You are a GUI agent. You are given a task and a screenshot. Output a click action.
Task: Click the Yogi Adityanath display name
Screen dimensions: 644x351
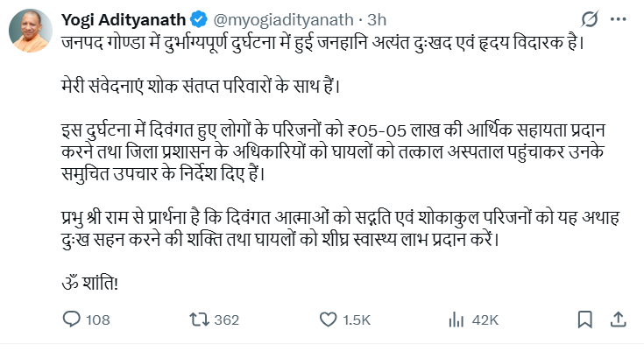[124, 17]
